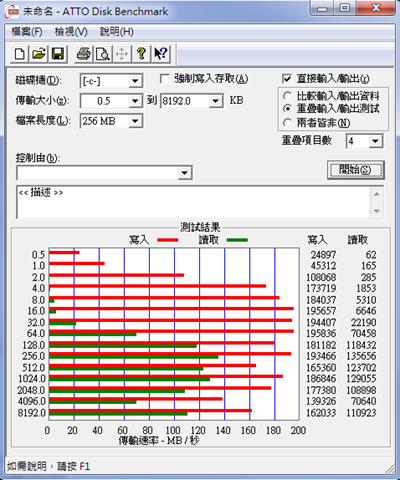Click write value 139326 in results

[x=321, y=401]
